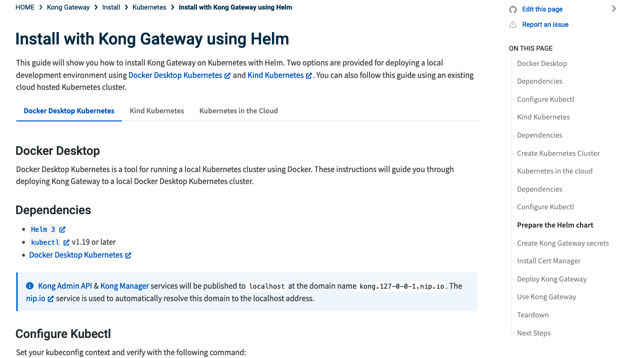The image size is (644, 358).
Task: Click the chevron following the Kubernetes breadcrumb
Action: (x=171, y=7)
